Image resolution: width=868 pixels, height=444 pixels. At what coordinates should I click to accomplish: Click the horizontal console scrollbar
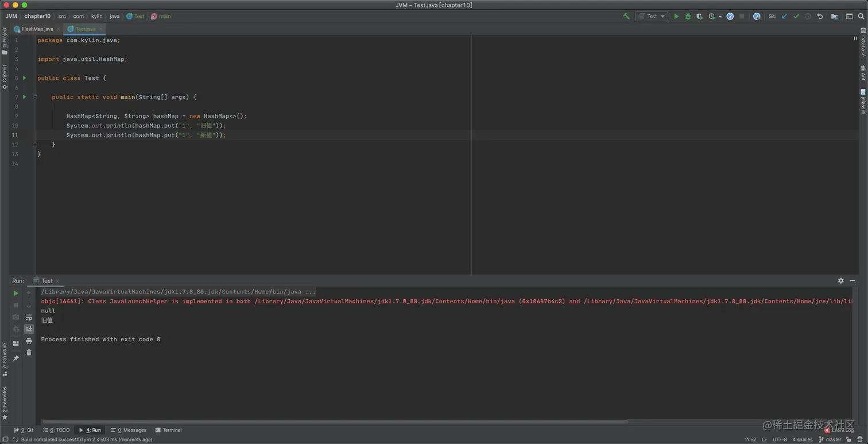click(x=334, y=422)
